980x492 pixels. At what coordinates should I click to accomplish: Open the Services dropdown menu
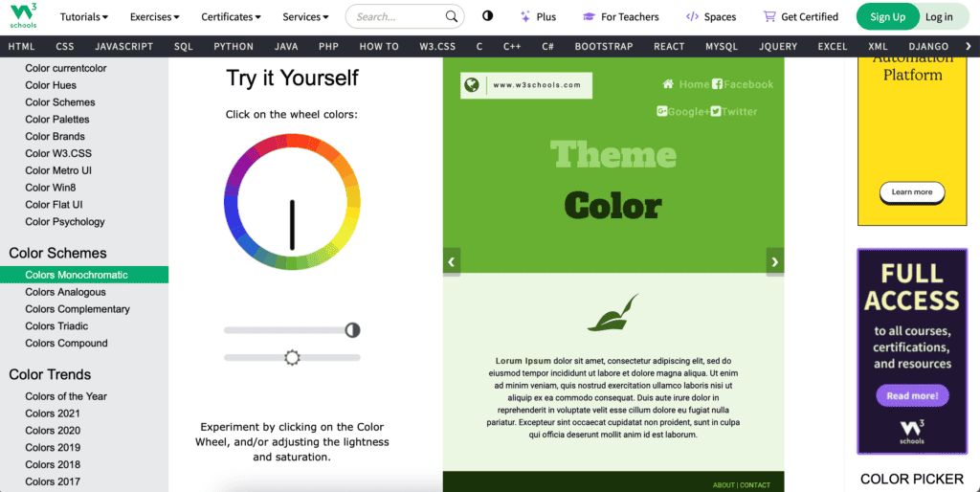click(305, 17)
